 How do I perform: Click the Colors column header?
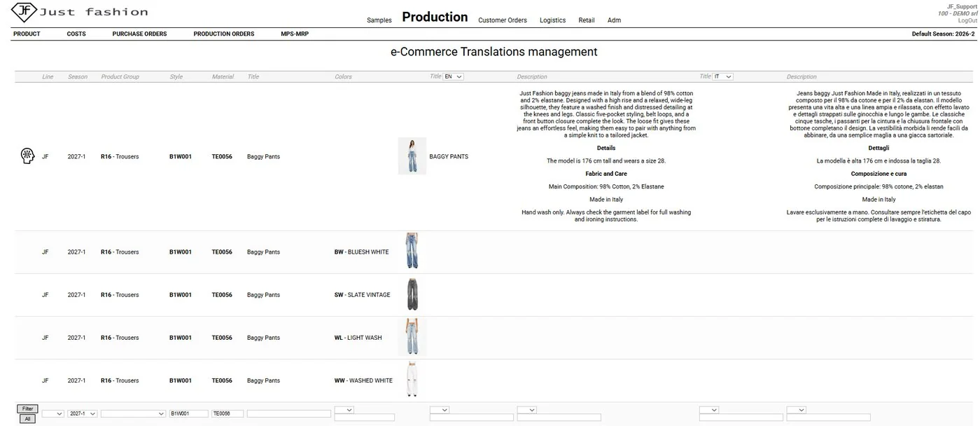(343, 76)
